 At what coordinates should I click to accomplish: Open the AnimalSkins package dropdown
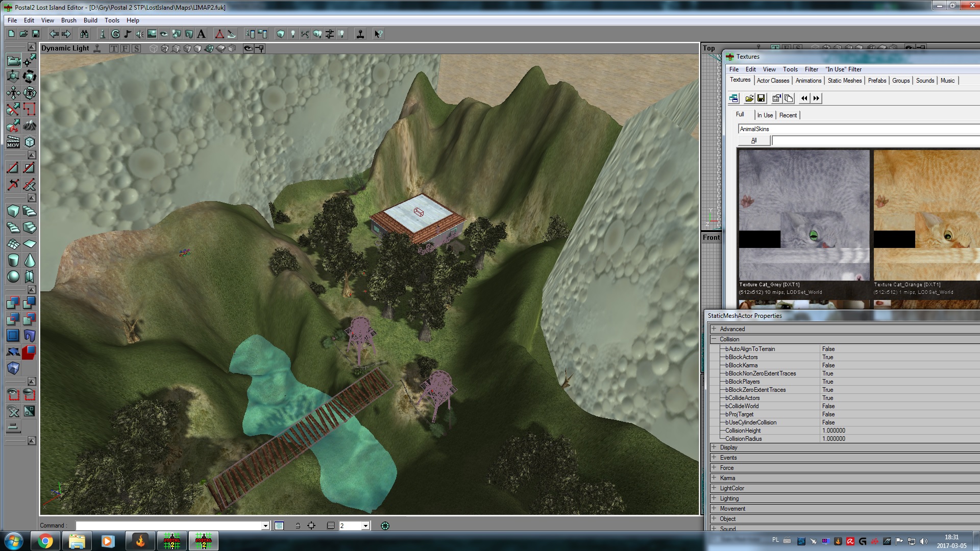coord(859,129)
